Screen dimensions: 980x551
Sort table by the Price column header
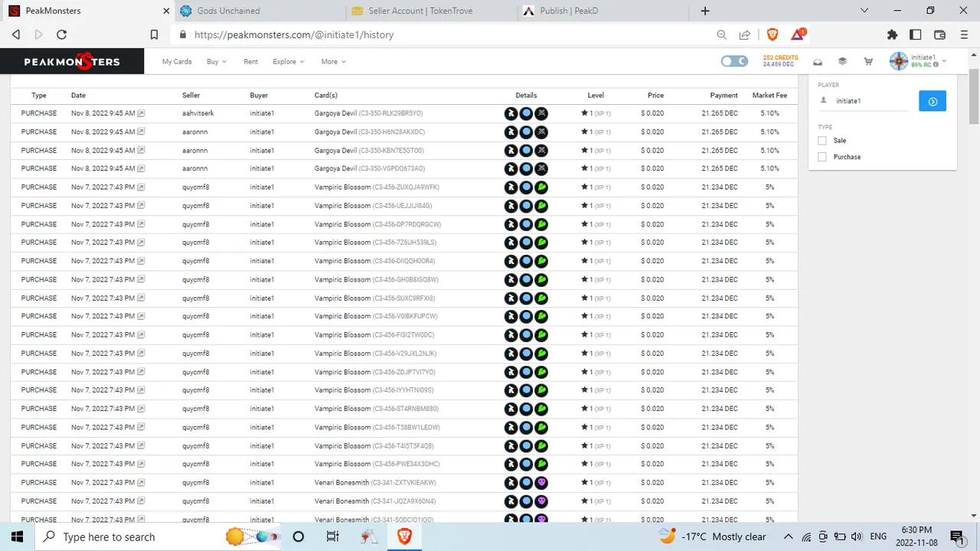(655, 96)
